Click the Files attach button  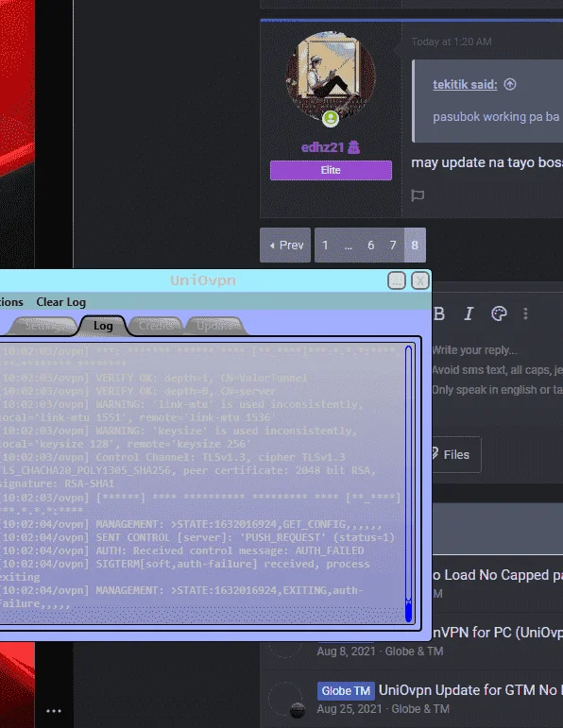(456, 454)
